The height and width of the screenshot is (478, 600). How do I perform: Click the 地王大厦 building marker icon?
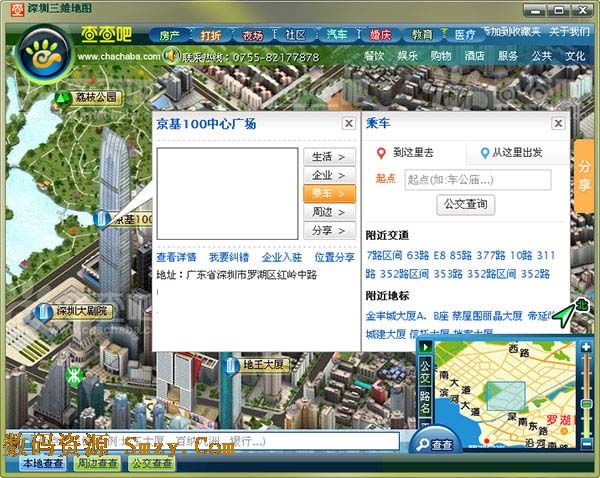pos(230,366)
